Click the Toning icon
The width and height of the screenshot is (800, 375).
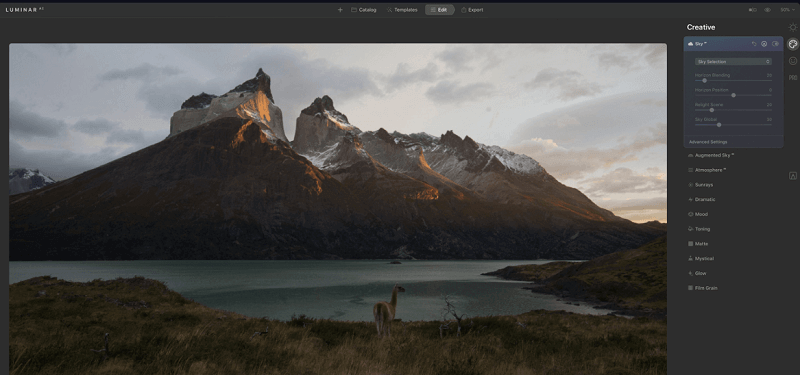click(x=690, y=229)
